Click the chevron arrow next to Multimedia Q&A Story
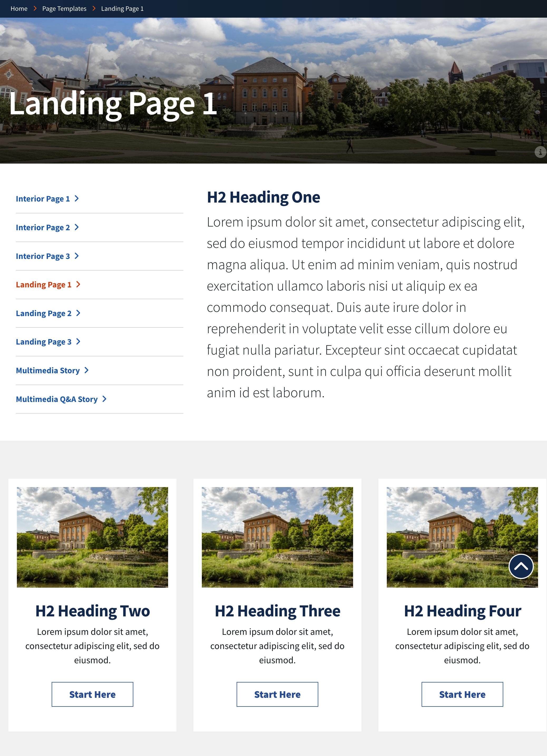Screen dimensions: 547x756 click(x=104, y=399)
